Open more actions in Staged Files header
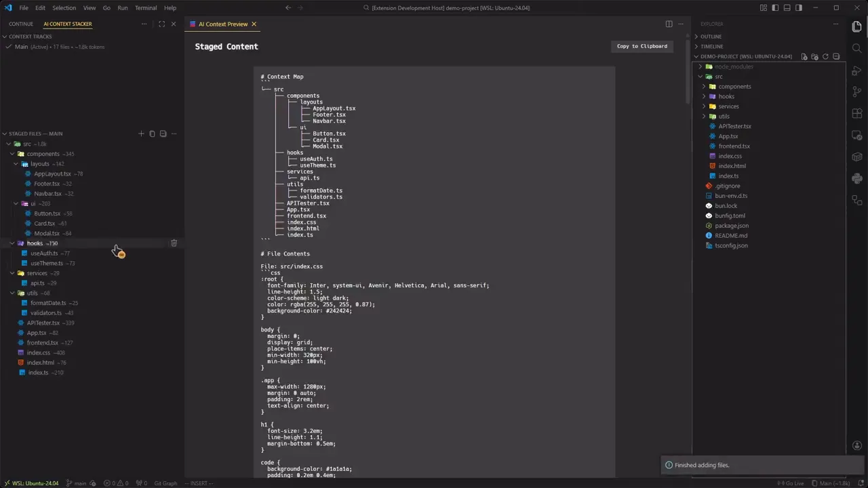This screenshot has width=868, height=488. pyautogui.click(x=174, y=134)
